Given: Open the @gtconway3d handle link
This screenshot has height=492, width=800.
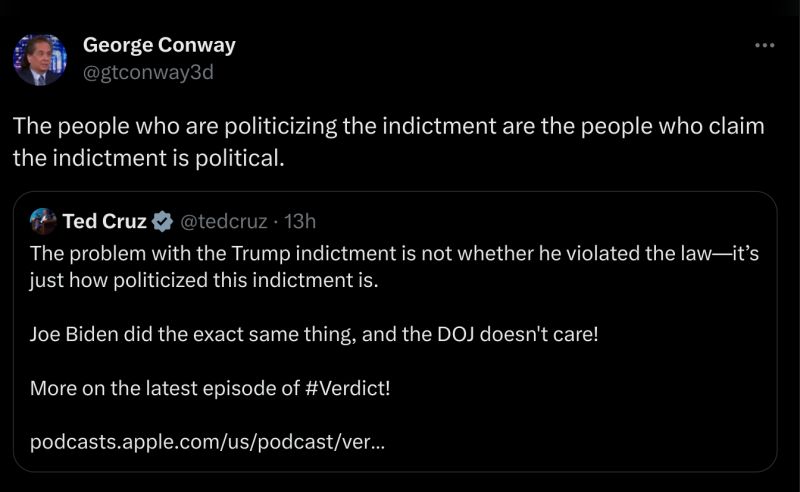Looking at the screenshot, I should pyautogui.click(x=148, y=72).
